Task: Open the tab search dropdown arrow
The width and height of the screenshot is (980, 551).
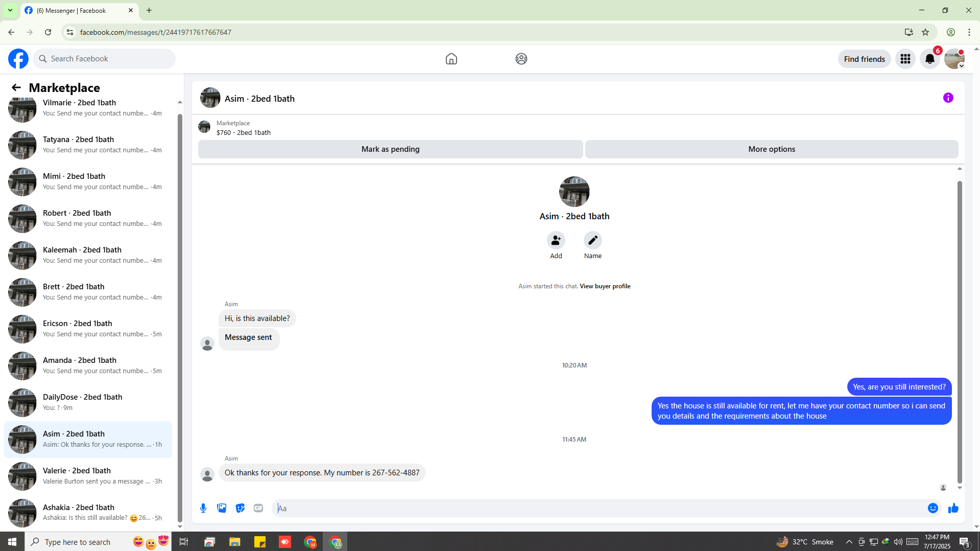Action: pos(10,10)
